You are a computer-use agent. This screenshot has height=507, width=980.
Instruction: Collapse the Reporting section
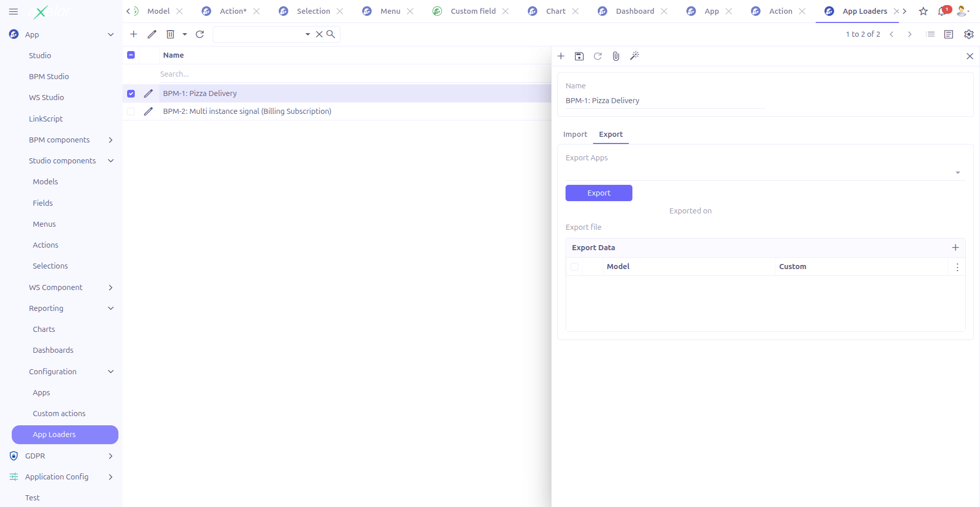111,308
